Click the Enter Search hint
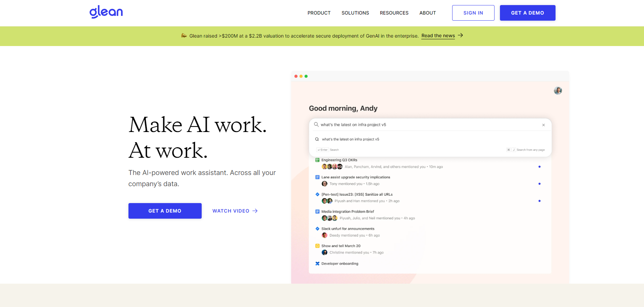This screenshot has height=307, width=644. click(327, 150)
